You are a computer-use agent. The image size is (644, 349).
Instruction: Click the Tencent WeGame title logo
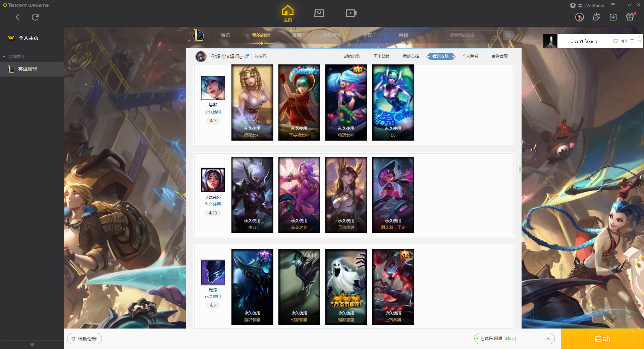26,5
